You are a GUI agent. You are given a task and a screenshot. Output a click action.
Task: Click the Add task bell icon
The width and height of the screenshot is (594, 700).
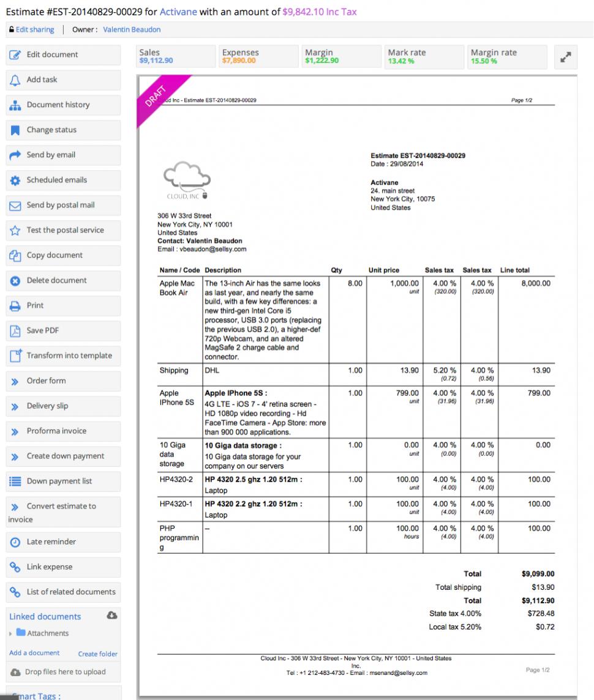[15, 80]
